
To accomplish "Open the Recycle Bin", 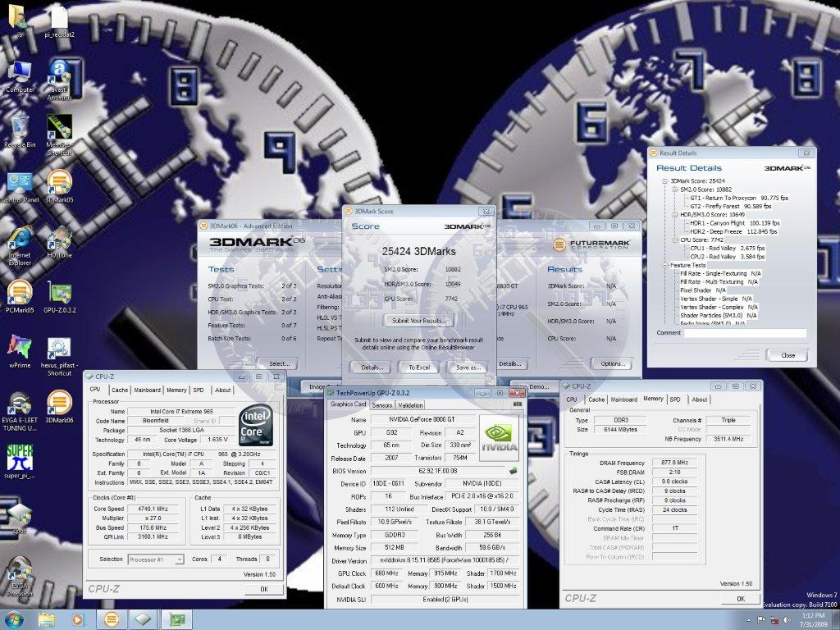I will point(20,131).
